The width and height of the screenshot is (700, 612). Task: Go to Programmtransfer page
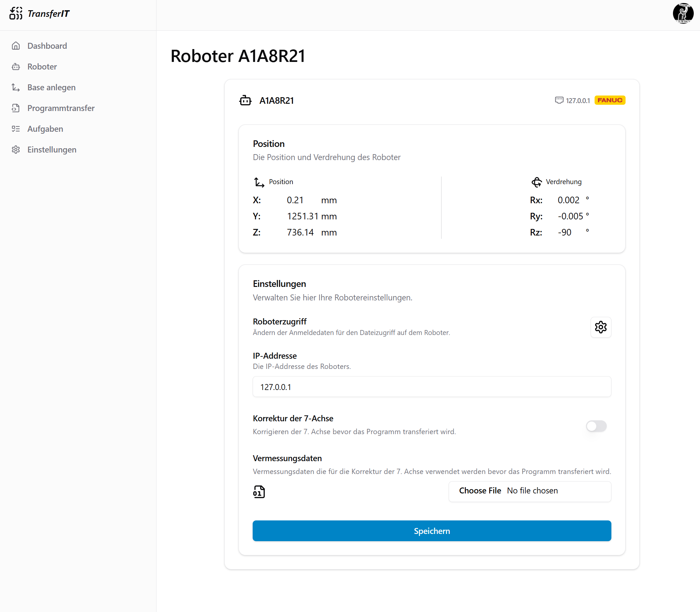click(x=61, y=108)
